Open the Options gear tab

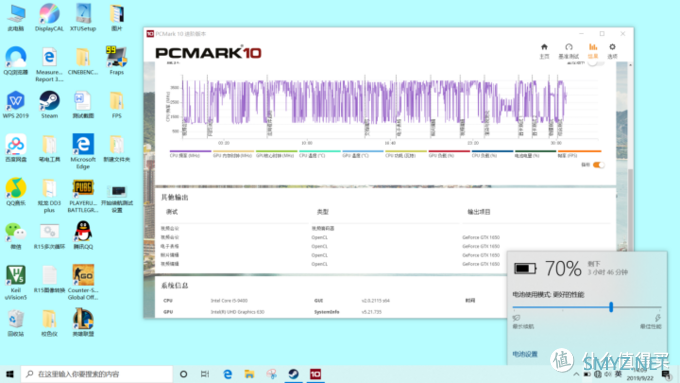(612, 51)
